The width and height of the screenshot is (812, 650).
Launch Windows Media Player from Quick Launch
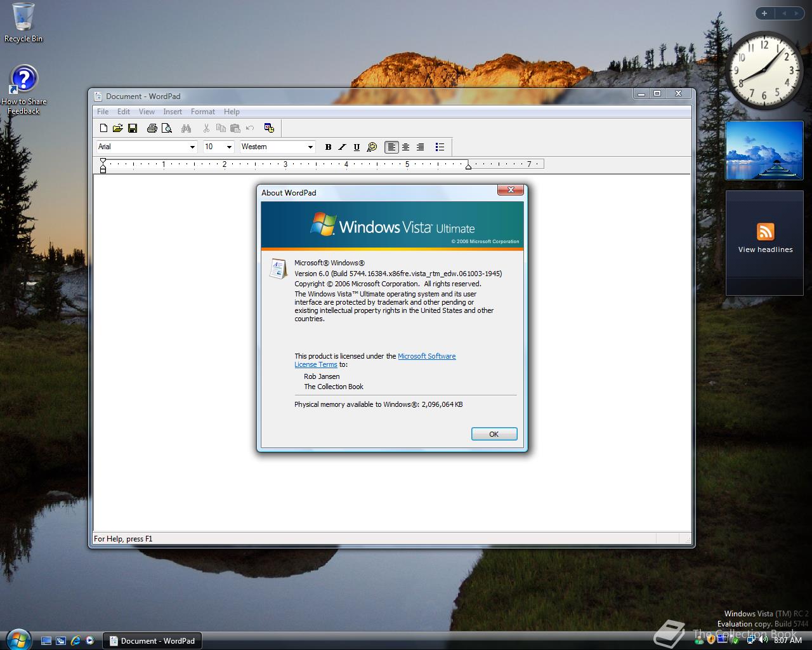click(x=90, y=641)
